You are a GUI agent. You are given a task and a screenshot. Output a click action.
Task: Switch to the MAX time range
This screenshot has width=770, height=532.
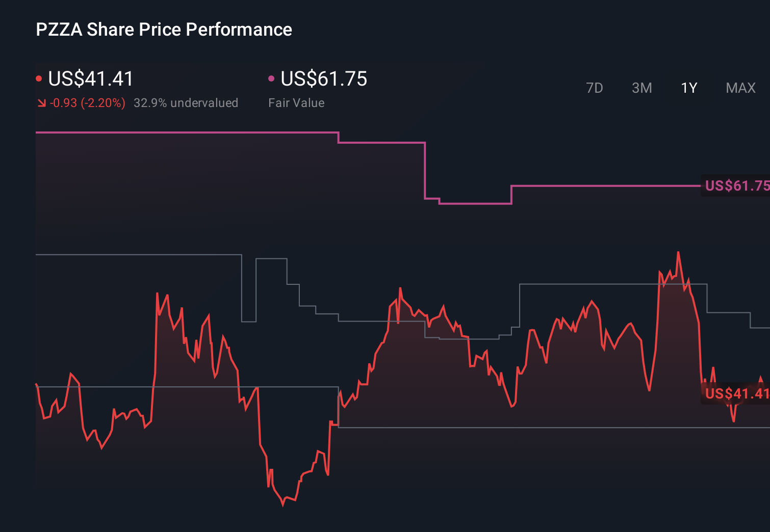click(740, 88)
